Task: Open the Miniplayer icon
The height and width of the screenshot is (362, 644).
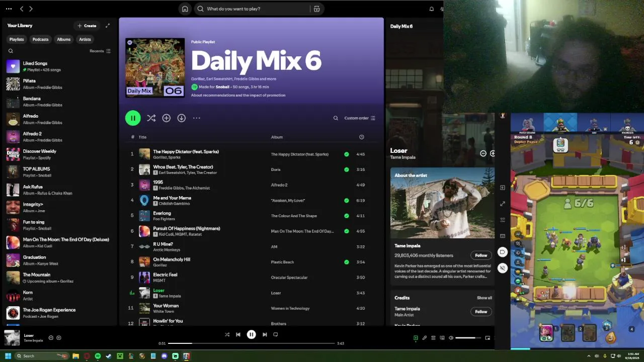Action: 487,338
